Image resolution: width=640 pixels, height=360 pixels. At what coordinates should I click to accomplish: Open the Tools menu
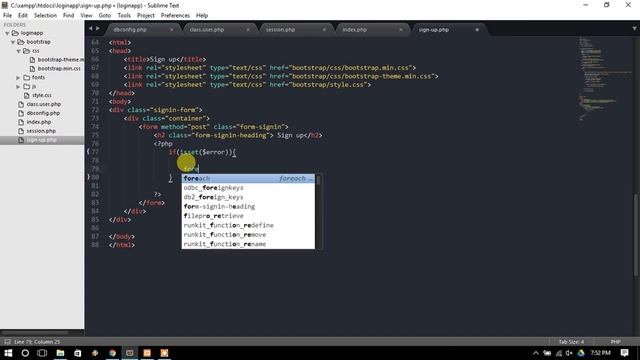tap(124, 16)
